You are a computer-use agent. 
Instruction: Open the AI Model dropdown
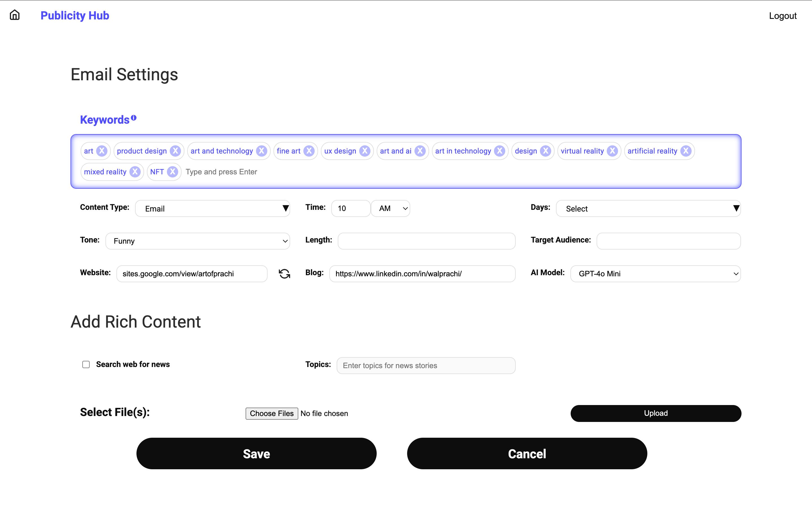pos(655,273)
